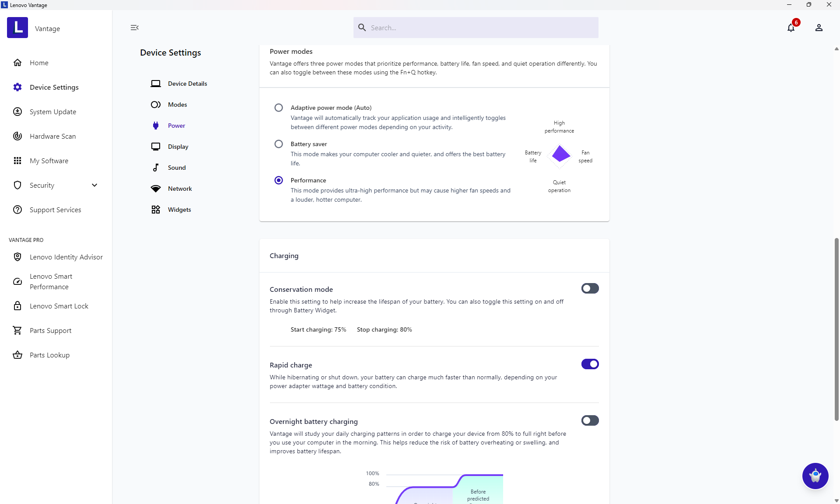Open the notifications bell icon
This screenshot has height=504, width=840.
pyautogui.click(x=791, y=28)
